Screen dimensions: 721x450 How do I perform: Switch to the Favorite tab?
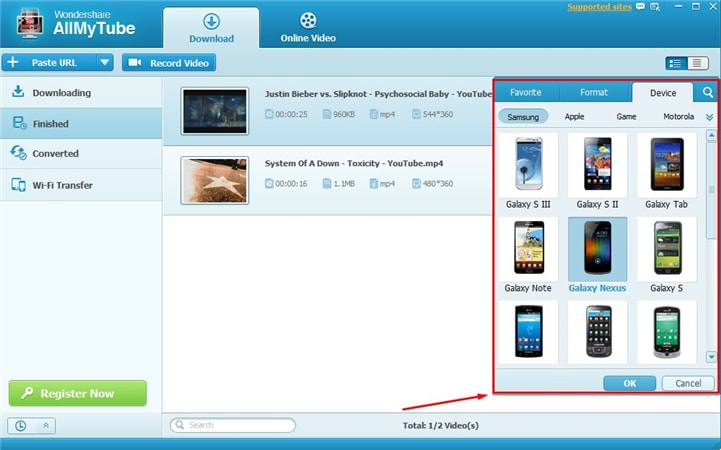pos(526,92)
